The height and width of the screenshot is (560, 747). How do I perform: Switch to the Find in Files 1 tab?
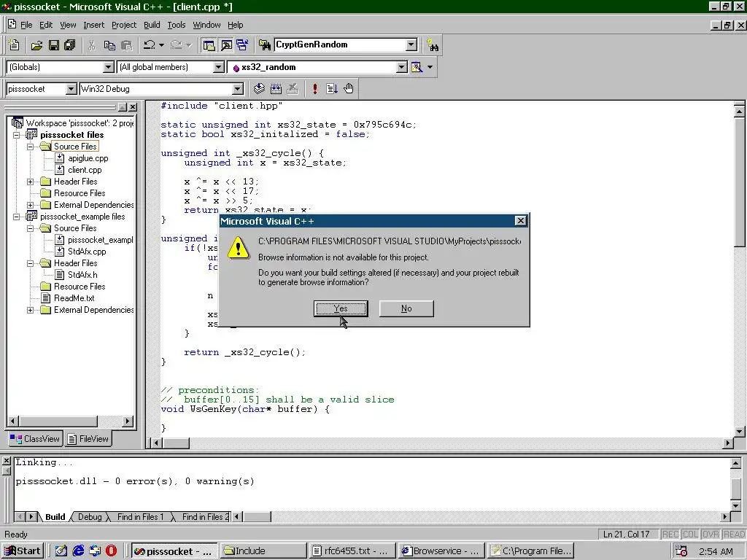coord(141,517)
